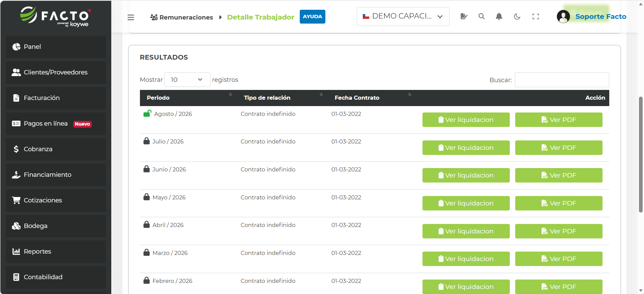This screenshot has width=644, height=294.
Task: Click the lock icon for Abril / 2026
Action: (x=146, y=225)
